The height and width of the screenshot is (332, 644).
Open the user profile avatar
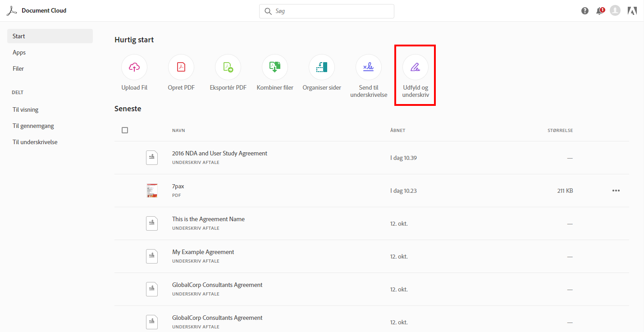tap(615, 11)
